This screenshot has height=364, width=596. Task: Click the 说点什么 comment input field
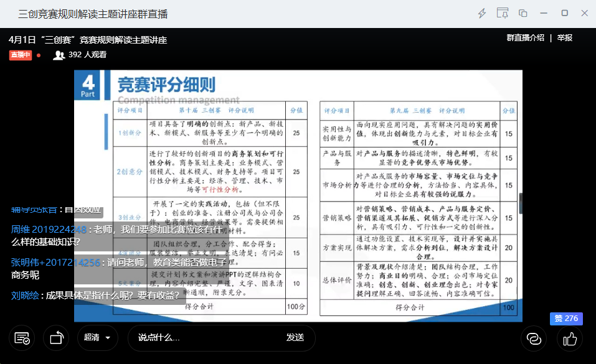point(206,338)
